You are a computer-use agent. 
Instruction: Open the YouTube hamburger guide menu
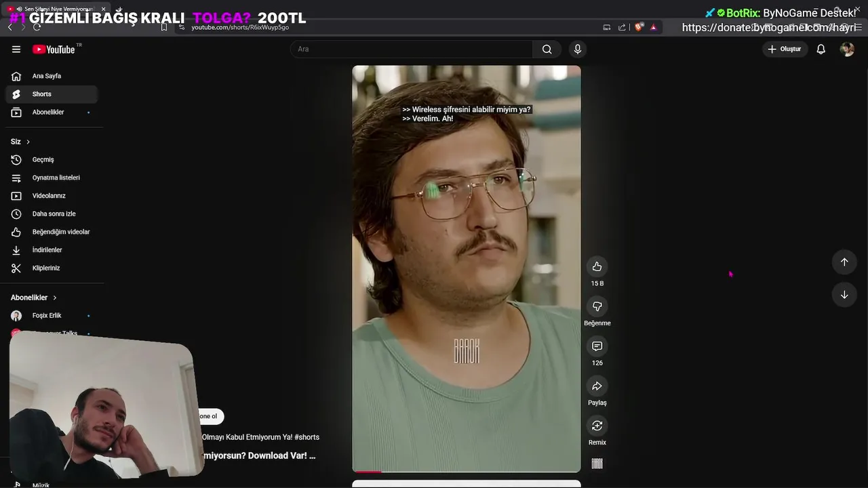pyautogui.click(x=16, y=49)
